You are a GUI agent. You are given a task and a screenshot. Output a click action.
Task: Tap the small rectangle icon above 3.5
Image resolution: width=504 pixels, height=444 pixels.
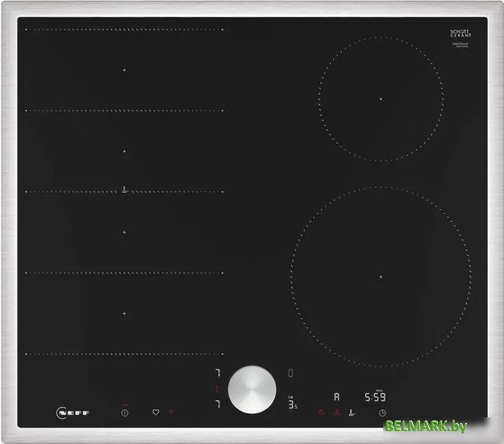[x=291, y=373]
